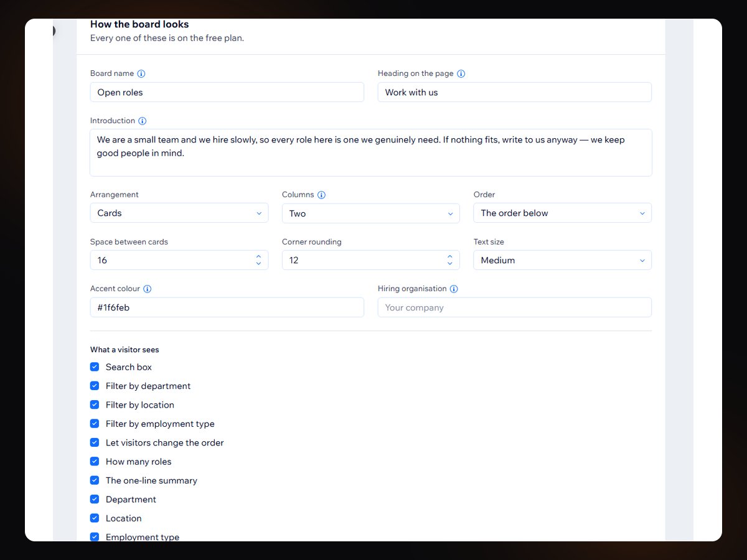Image resolution: width=747 pixels, height=560 pixels.
Task: Click the Hiring organisation info icon
Action: (x=454, y=289)
